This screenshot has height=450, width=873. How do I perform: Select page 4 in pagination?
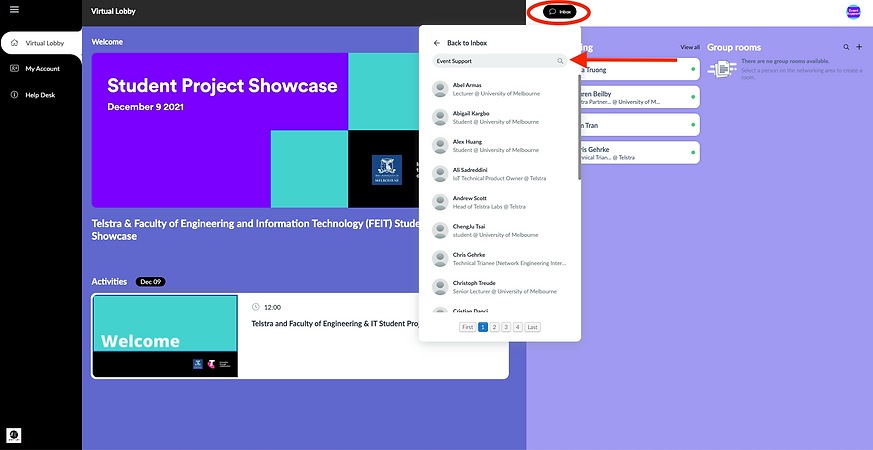pos(518,327)
